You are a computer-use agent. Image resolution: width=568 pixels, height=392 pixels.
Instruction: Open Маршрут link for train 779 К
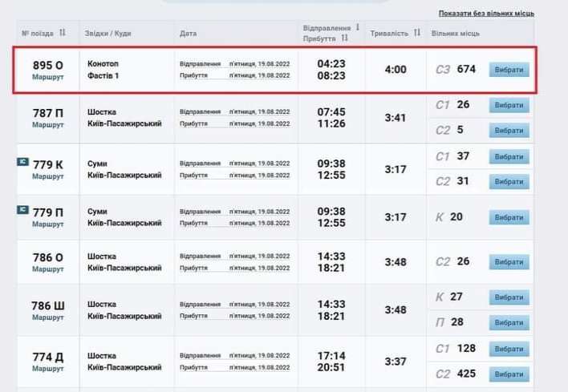[48, 176]
